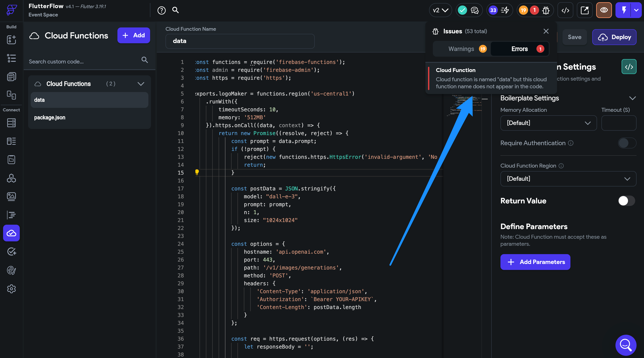
Task: Open the project issues bug icon
Action: pyautogui.click(x=546, y=10)
